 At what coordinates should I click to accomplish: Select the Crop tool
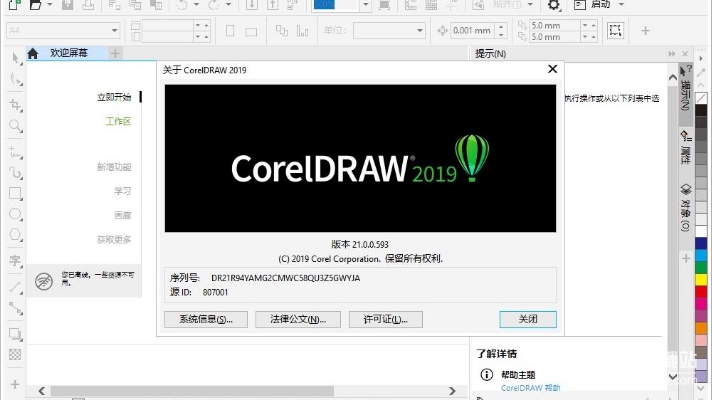coord(15,104)
